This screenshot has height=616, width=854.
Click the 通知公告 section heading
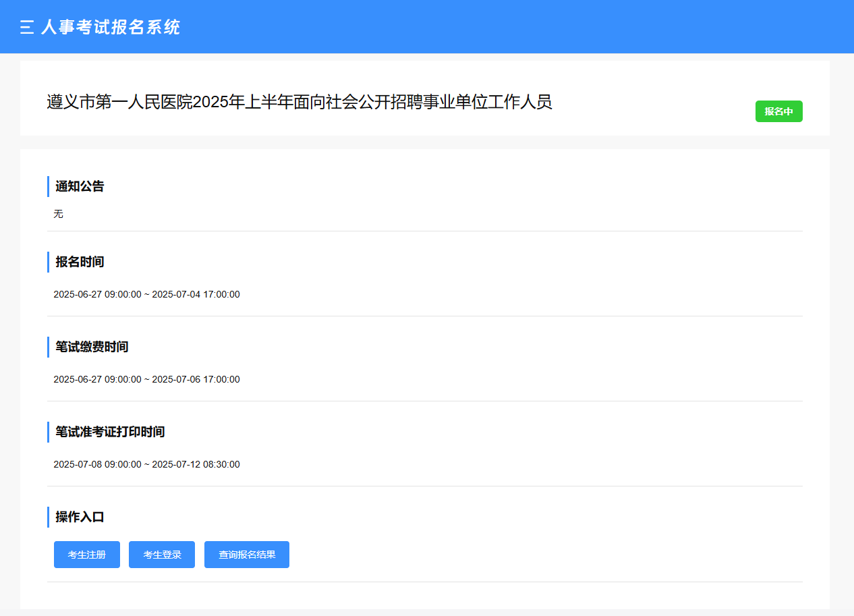pos(80,186)
